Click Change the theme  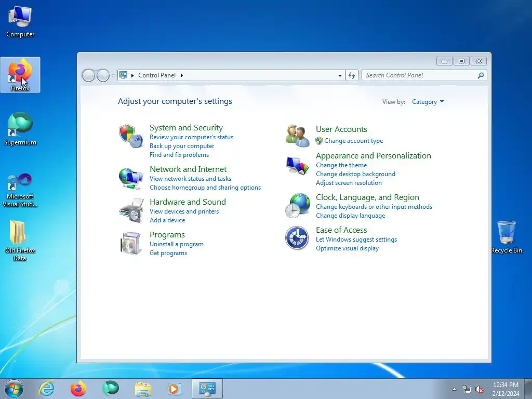pos(341,165)
